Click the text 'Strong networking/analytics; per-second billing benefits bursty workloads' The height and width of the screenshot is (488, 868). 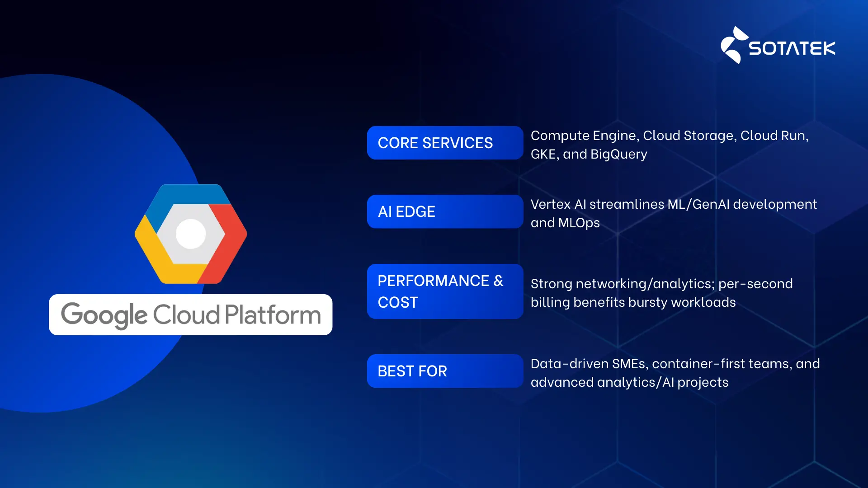(661, 293)
